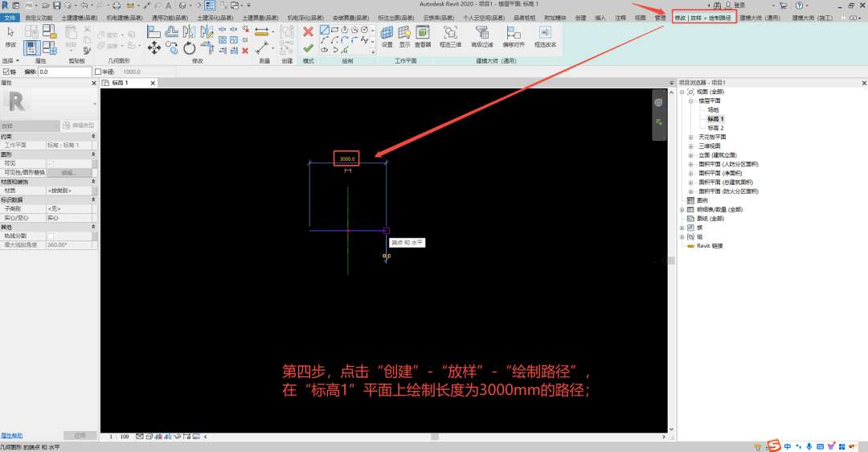The height and width of the screenshot is (452, 868).
Task: Switch to the 创建 ribbon tab
Action: tap(580, 18)
